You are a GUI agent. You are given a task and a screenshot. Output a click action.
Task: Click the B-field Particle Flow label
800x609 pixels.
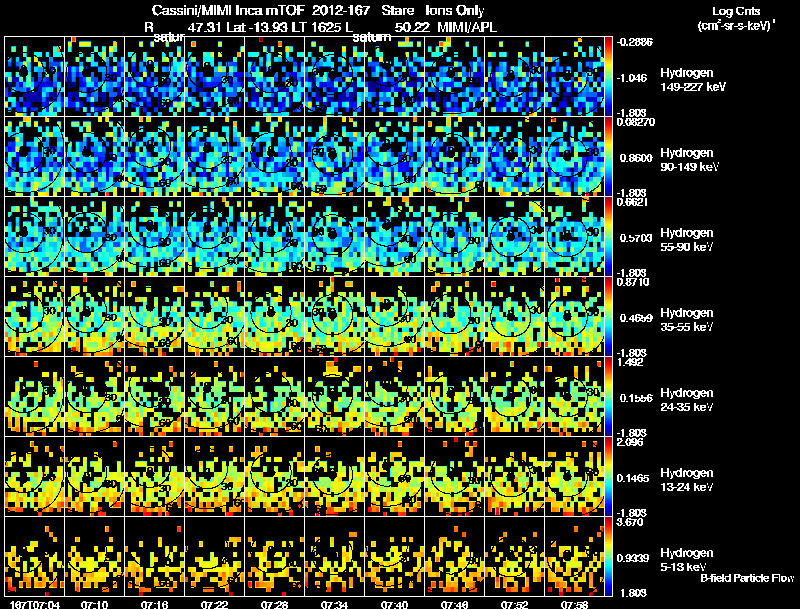[747, 578]
